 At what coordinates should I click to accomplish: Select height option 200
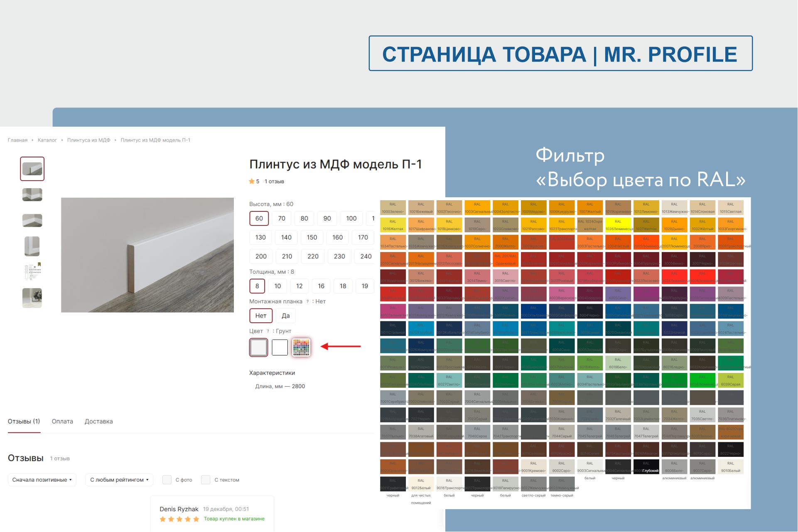pos(261,257)
